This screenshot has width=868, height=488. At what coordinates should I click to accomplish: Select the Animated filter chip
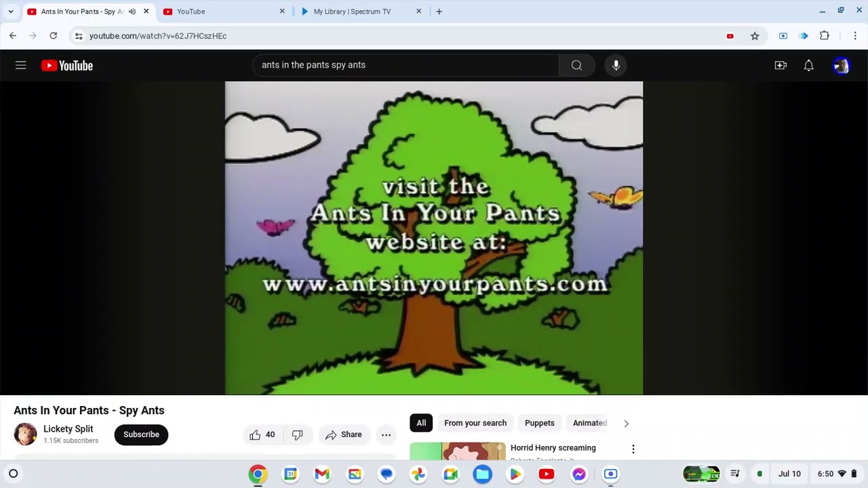[x=589, y=423]
